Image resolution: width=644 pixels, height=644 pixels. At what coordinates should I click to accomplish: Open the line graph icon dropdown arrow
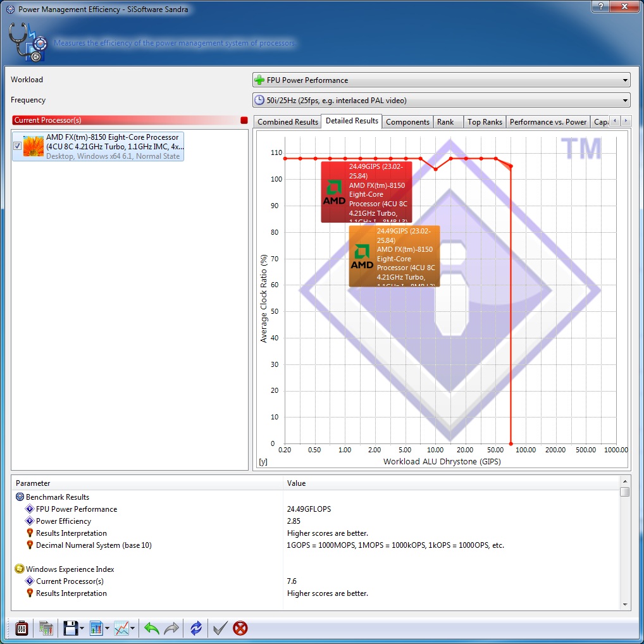pyautogui.click(x=132, y=628)
